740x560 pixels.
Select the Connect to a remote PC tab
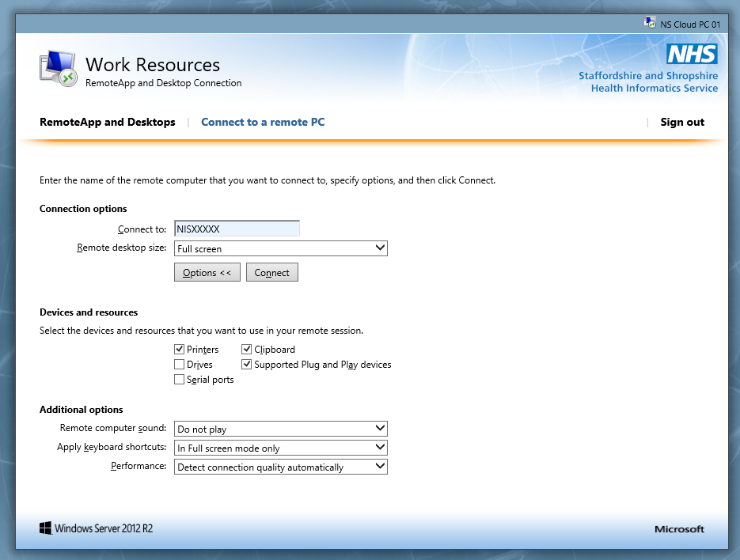[263, 122]
